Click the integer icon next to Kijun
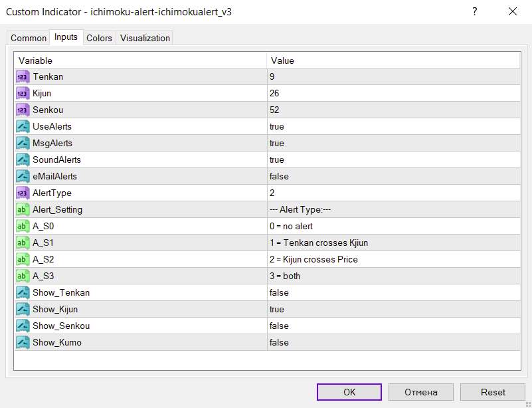This screenshot has width=532, height=408. [23, 94]
